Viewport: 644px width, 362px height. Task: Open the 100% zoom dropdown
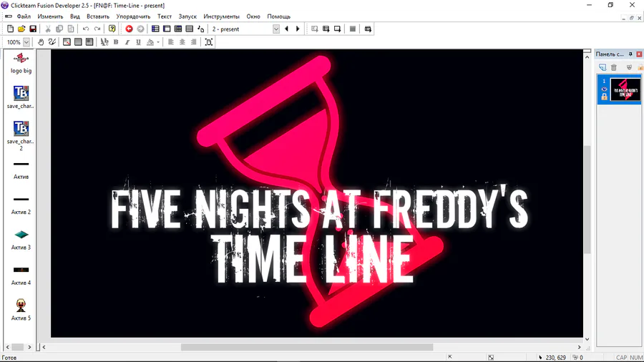(26, 42)
